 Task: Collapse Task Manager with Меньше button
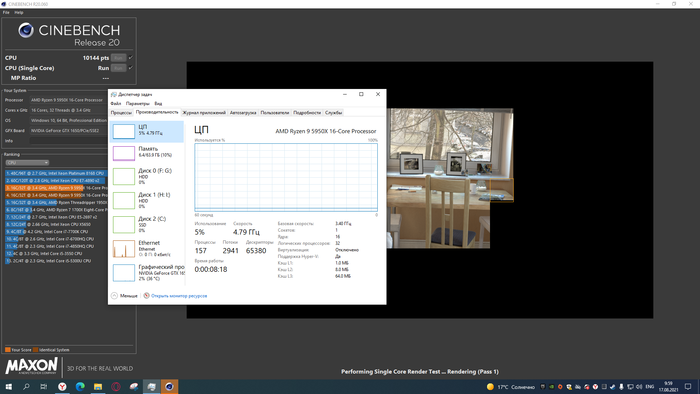(124, 296)
